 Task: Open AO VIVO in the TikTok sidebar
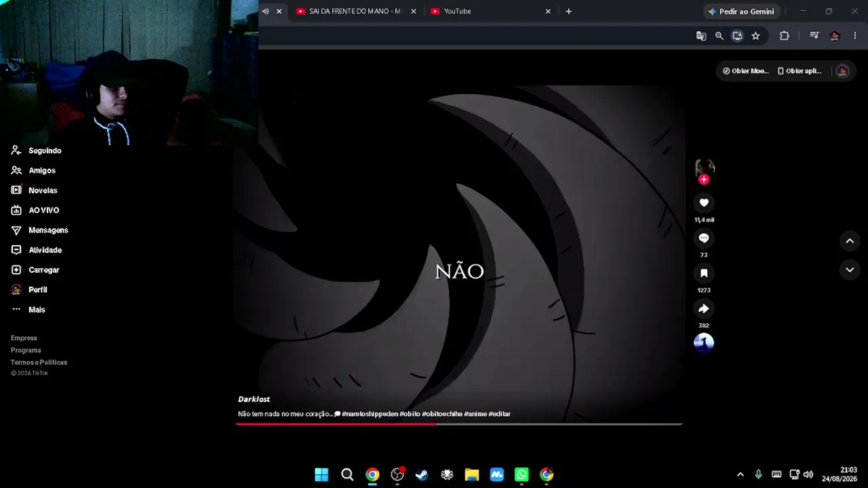[x=35, y=210]
